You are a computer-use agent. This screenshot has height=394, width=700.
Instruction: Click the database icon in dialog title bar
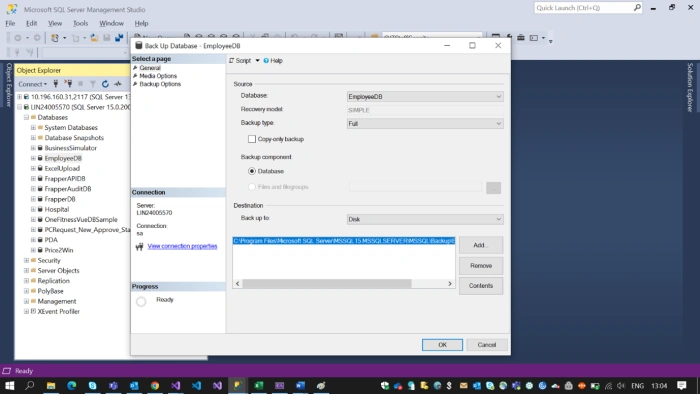pyautogui.click(x=138, y=46)
